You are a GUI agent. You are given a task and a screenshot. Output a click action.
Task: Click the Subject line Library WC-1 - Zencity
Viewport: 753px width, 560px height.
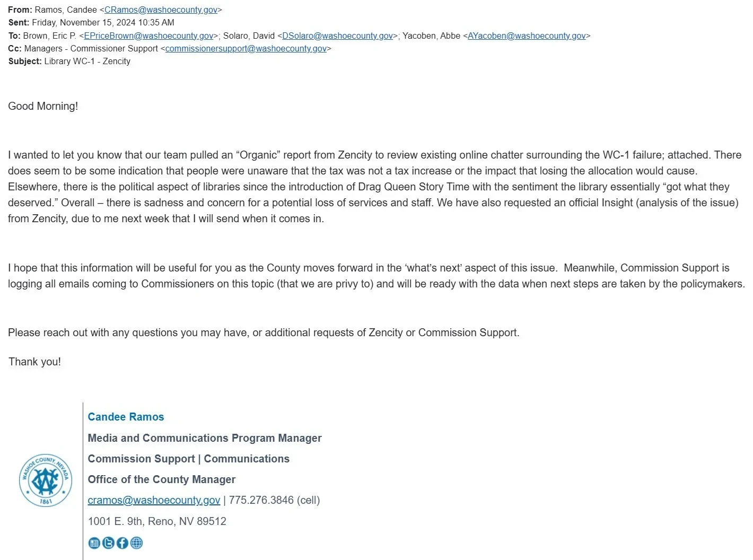click(69, 61)
